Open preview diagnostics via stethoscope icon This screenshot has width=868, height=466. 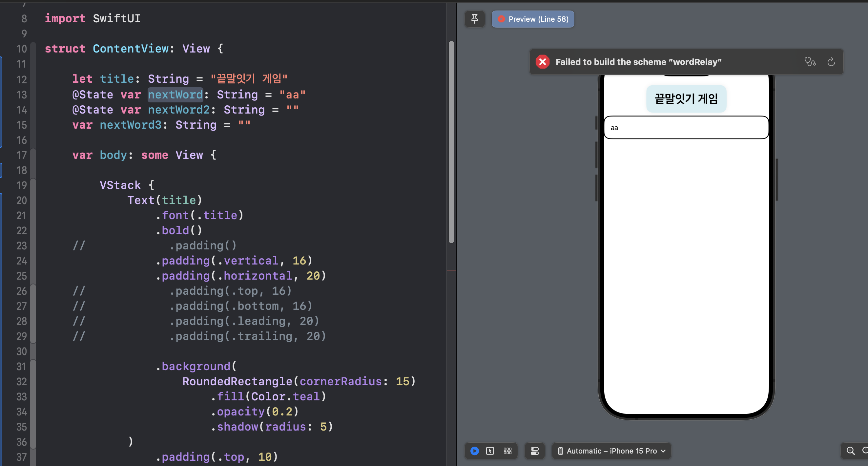pyautogui.click(x=810, y=62)
